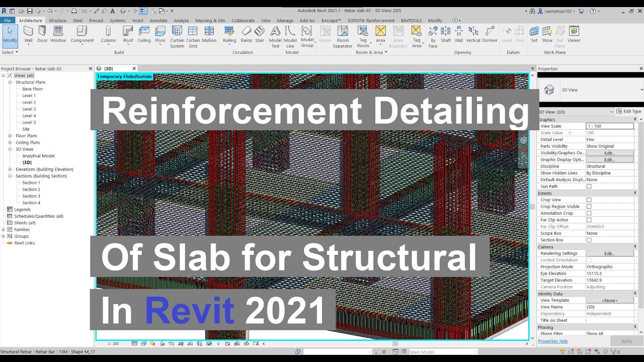The height and width of the screenshot is (362, 644).
Task: Select the Curtain Grid tool
Action: click(193, 37)
